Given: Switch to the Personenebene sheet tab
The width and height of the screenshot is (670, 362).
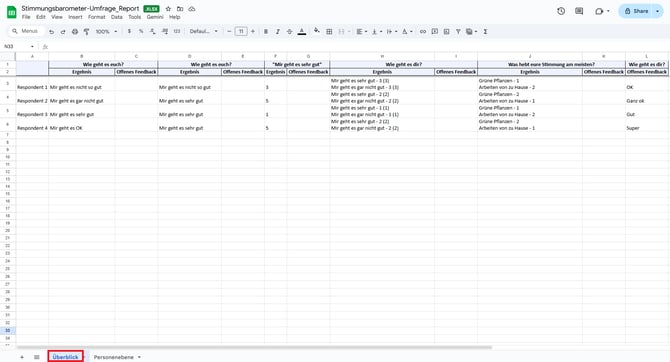Looking at the screenshot, I should point(114,357).
